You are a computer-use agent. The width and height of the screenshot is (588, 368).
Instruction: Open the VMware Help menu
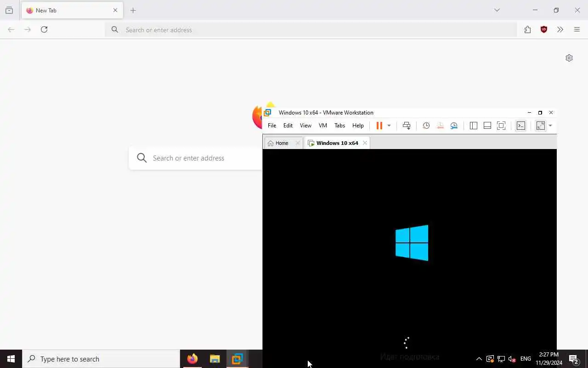(x=358, y=126)
